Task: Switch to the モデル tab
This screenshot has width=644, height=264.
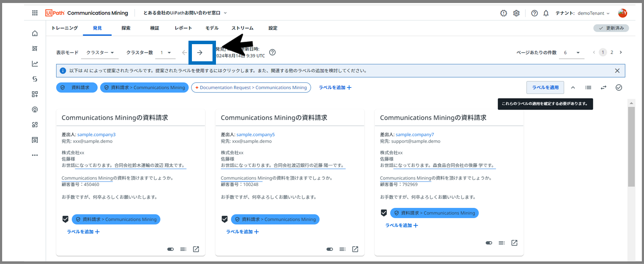Action: point(212,28)
